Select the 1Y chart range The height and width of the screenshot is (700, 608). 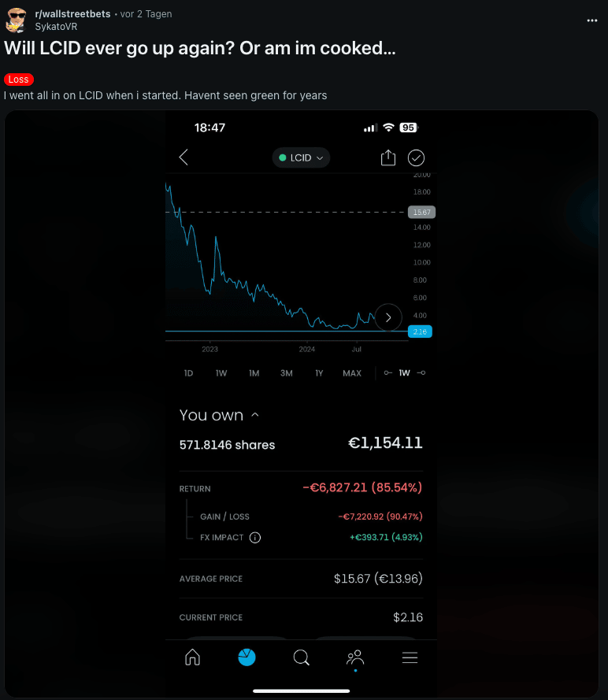pyautogui.click(x=319, y=373)
